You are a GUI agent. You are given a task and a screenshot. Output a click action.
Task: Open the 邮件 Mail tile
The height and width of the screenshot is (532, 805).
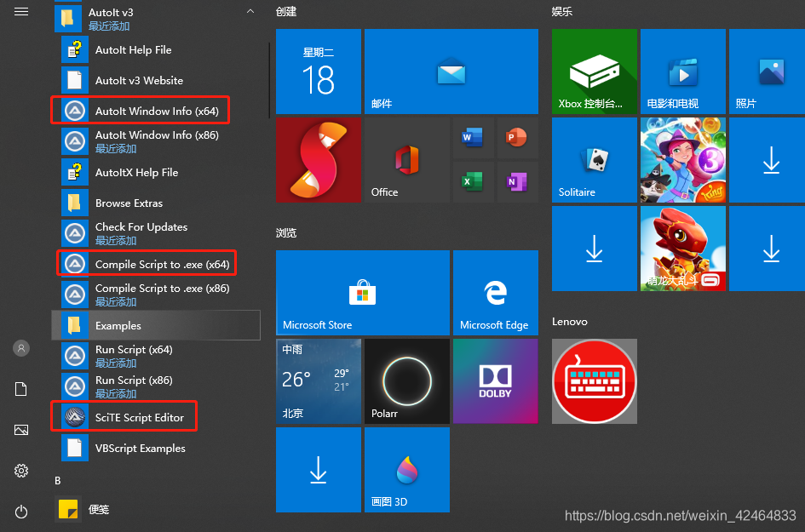pos(451,72)
